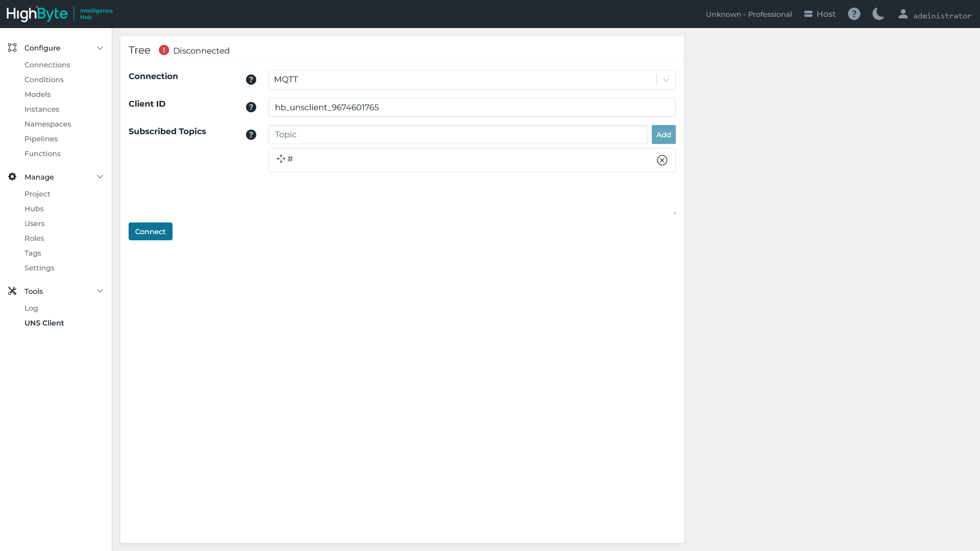The height and width of the screenshot is (551, 980).
Task: Open the MQTT connection dropdown
Action: [x=472, y=80]
